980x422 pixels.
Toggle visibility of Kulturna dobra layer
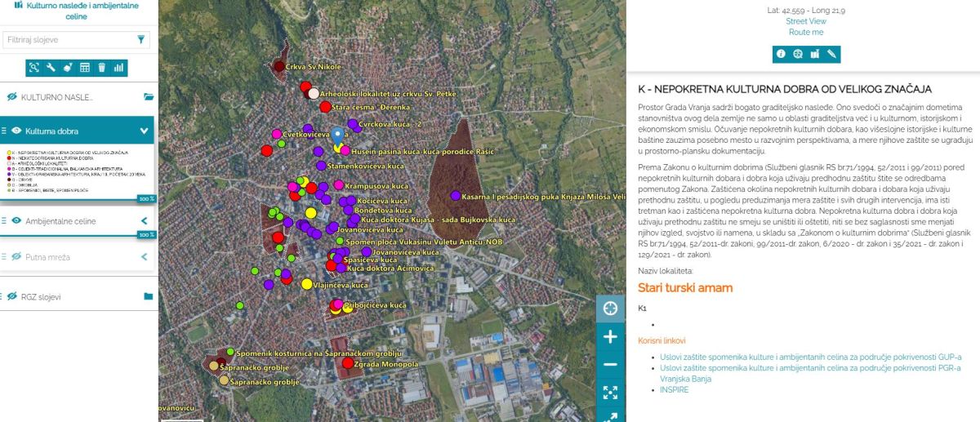pos(16,131)
